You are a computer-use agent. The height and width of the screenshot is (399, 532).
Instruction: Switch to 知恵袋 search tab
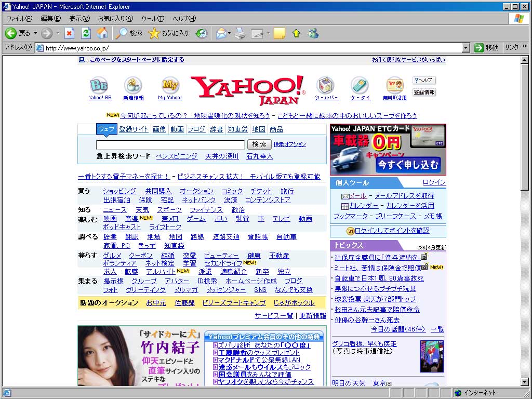pos(237,129)
